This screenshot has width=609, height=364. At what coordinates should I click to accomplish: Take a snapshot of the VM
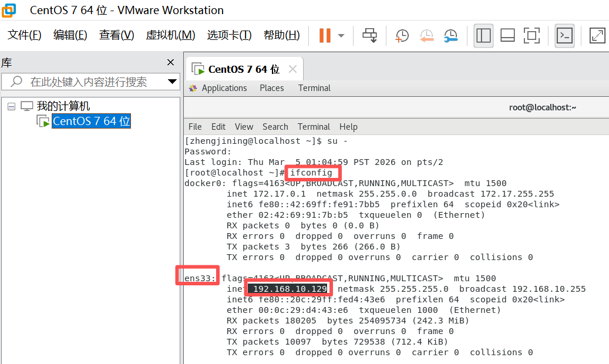[x=402, y=35]
